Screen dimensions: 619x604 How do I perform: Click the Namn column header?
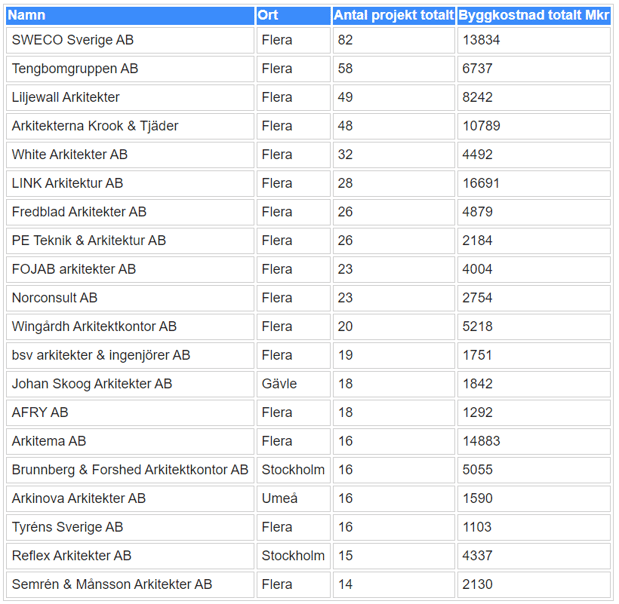tap(130, 15)
